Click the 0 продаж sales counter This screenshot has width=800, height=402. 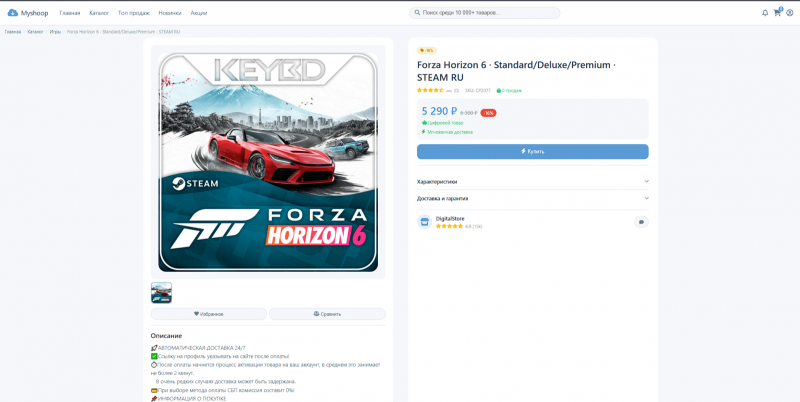509,90
